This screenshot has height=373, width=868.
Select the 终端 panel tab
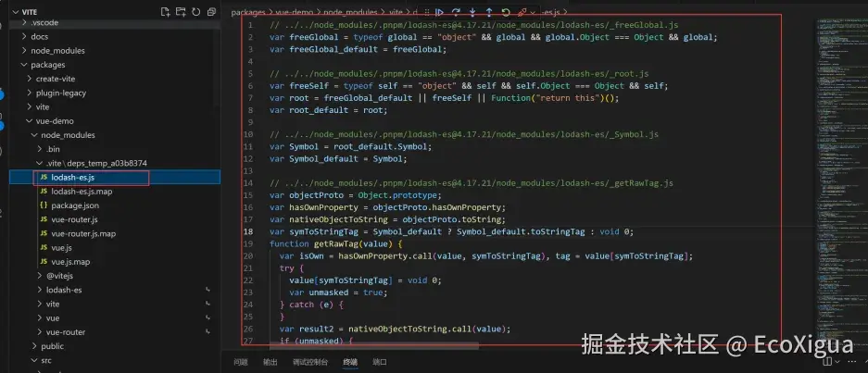tap(350, 363)
